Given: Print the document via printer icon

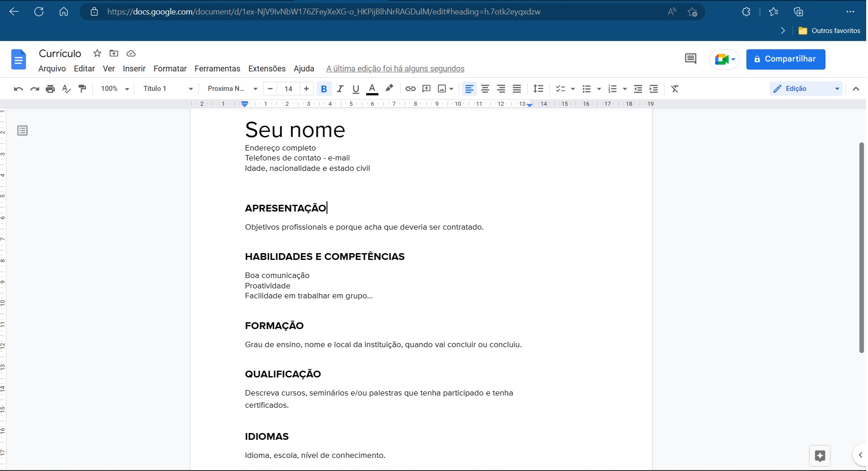Looking at the screenshot, I should click(x=50, y=89).
